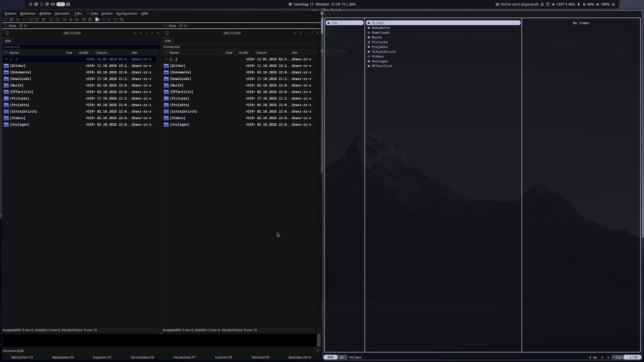
Task: Click the brightness 100% indicator in the top bar
Action: [x=603, y=4]
